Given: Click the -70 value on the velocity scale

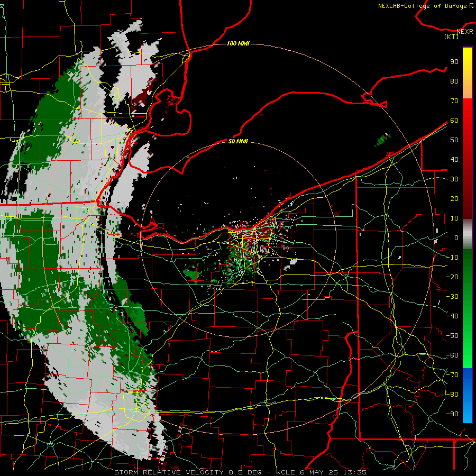Looking at the screenshot, I should pos(452,374).
